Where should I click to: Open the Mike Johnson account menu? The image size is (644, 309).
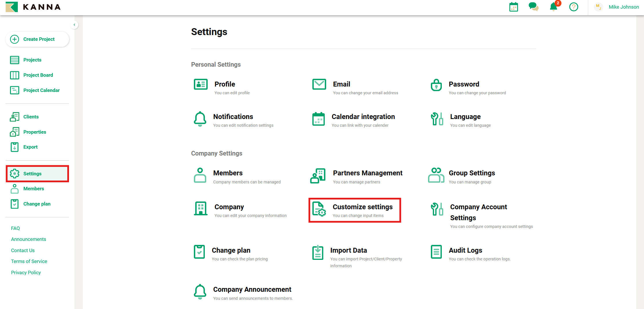click(624, 7)
